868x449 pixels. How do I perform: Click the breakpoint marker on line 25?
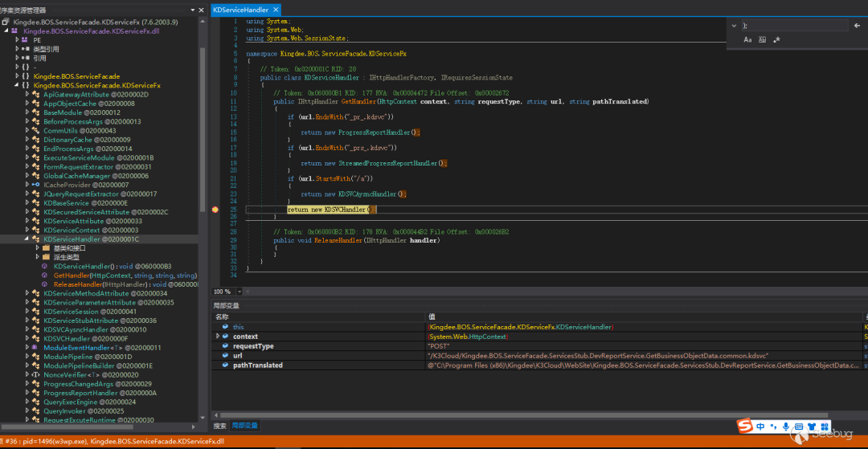click(x=215, y=210)
